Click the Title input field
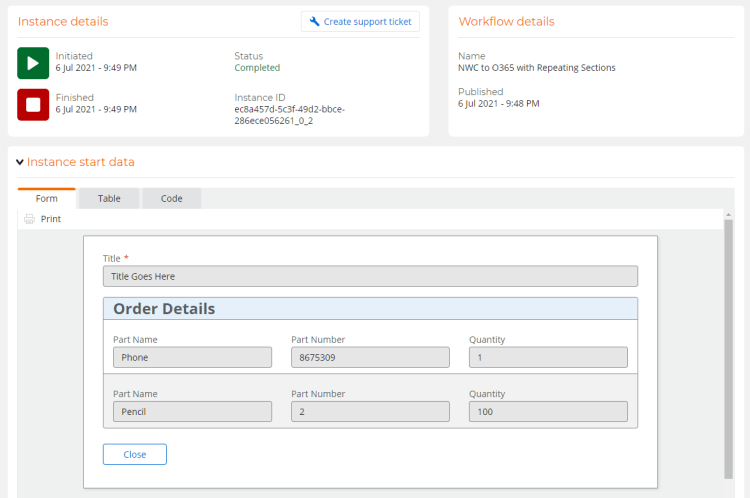The height and width of the screenshot is (498, 750). [x=370, y=277]
